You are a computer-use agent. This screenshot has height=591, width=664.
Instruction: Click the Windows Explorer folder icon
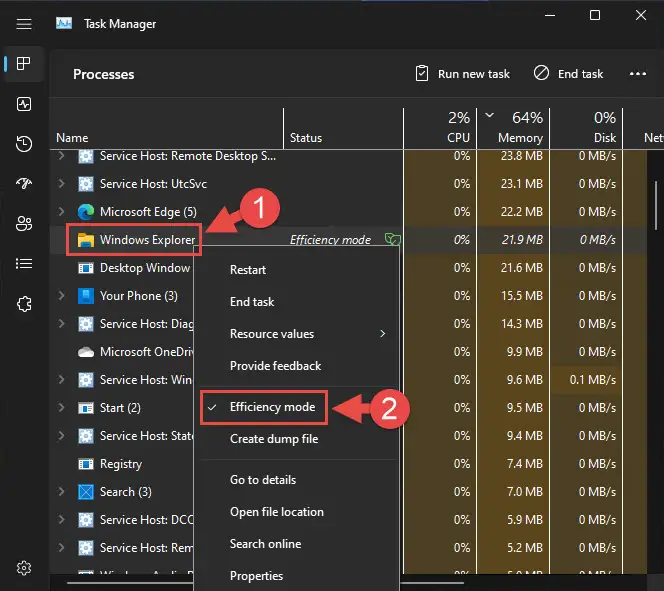(x=86, y=240)
